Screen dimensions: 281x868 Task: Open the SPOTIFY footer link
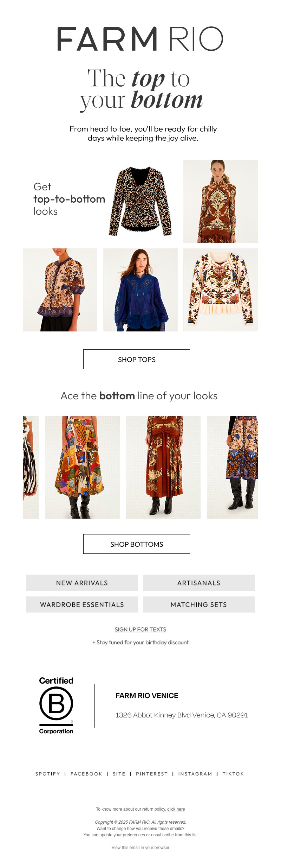tap(47, 774)
